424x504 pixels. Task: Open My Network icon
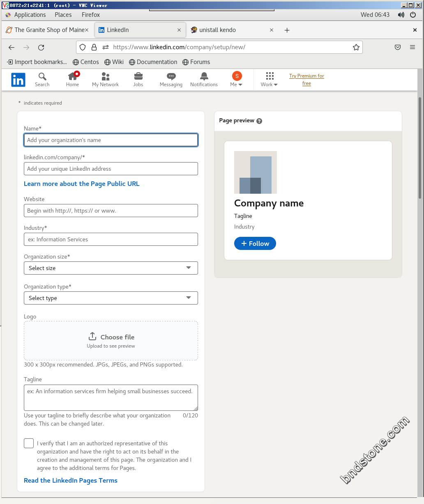point(105,76)
